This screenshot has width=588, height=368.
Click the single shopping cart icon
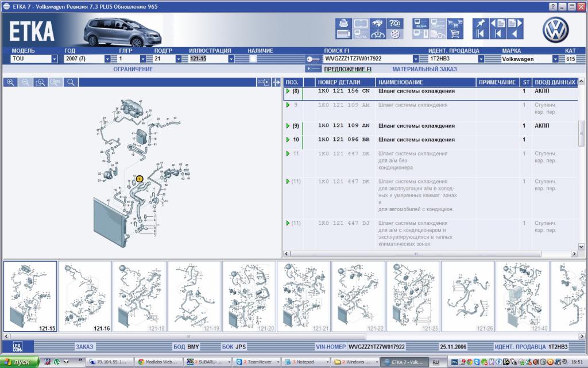click(x=455, y=34)
